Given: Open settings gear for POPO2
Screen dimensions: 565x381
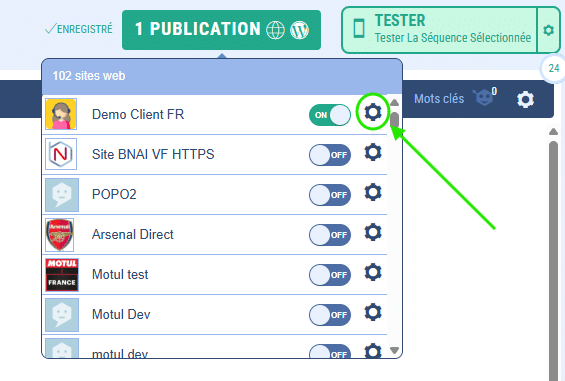Looking at the screenshot, I should pos(373,192).
